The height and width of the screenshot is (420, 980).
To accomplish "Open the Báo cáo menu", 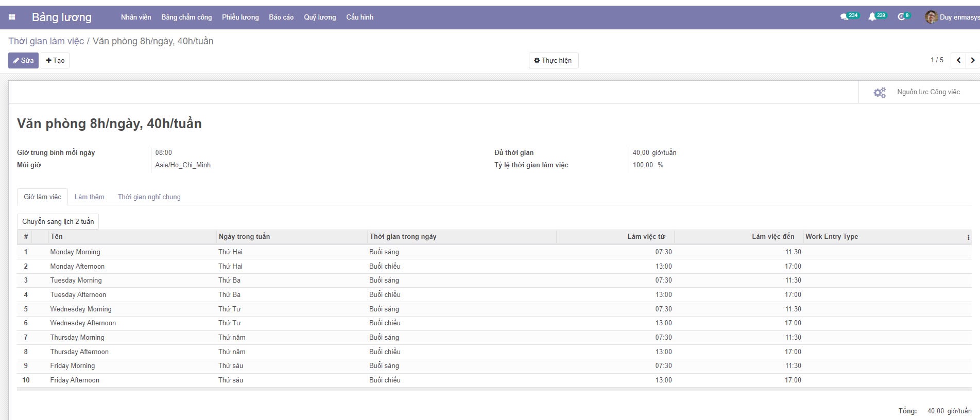I will [x=281, y=17].
